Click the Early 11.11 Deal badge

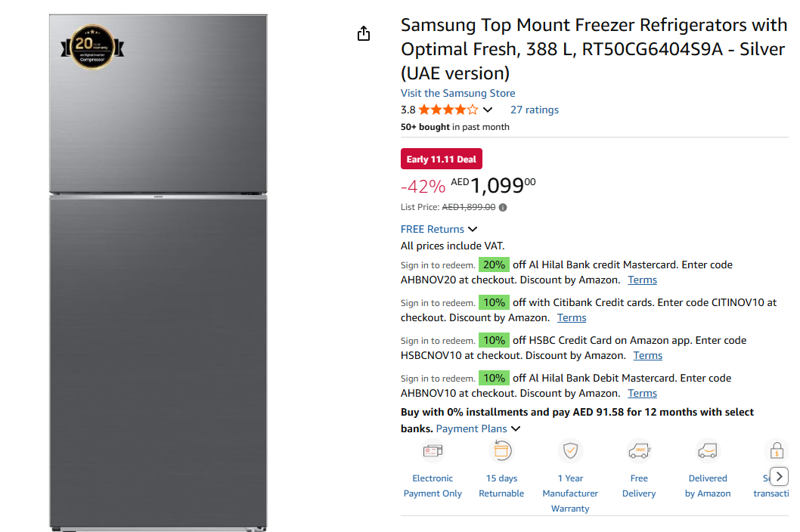click(441, 159)
